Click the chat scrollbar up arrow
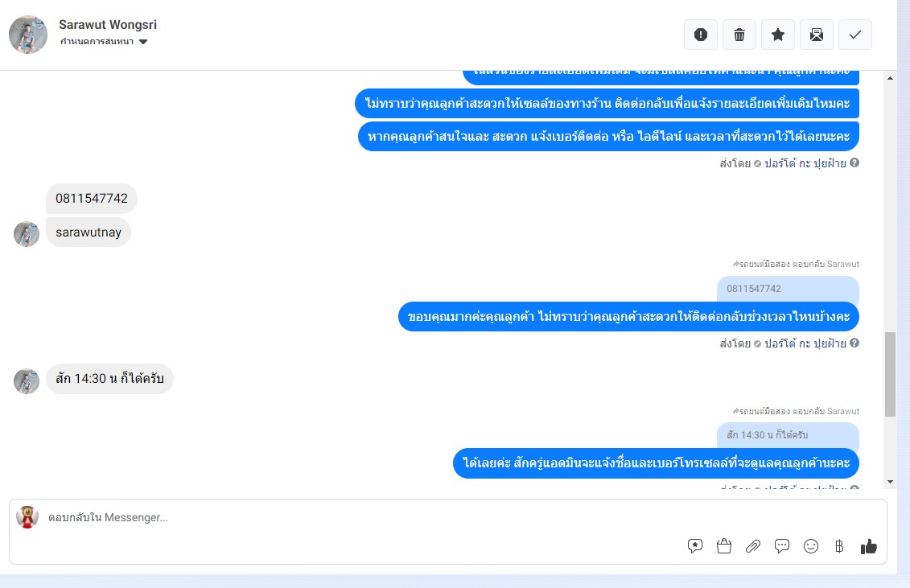The image size is (910, 588). point(890,78)
